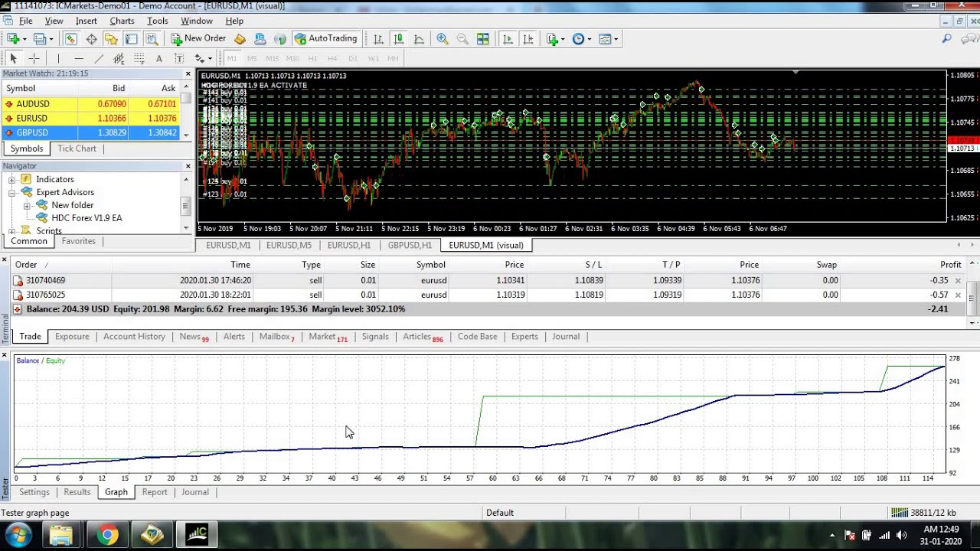Toggle the Data Window crosshair-target icon

tap(91, 39)
